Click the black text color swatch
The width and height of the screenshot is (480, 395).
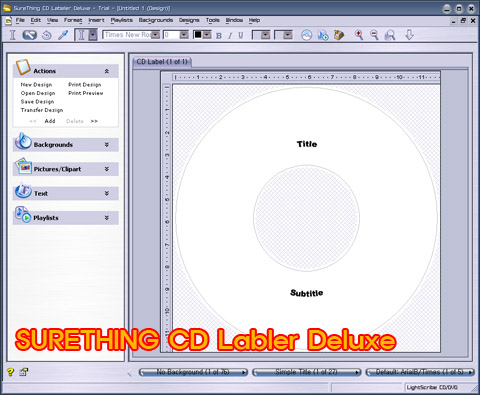click(x=198, y=35)
